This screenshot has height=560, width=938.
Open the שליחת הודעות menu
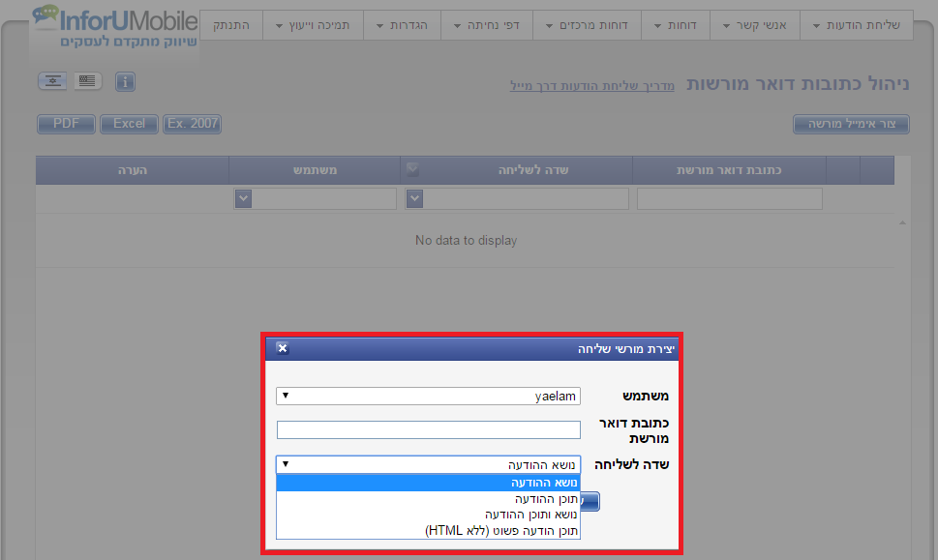tap(856, 25)
